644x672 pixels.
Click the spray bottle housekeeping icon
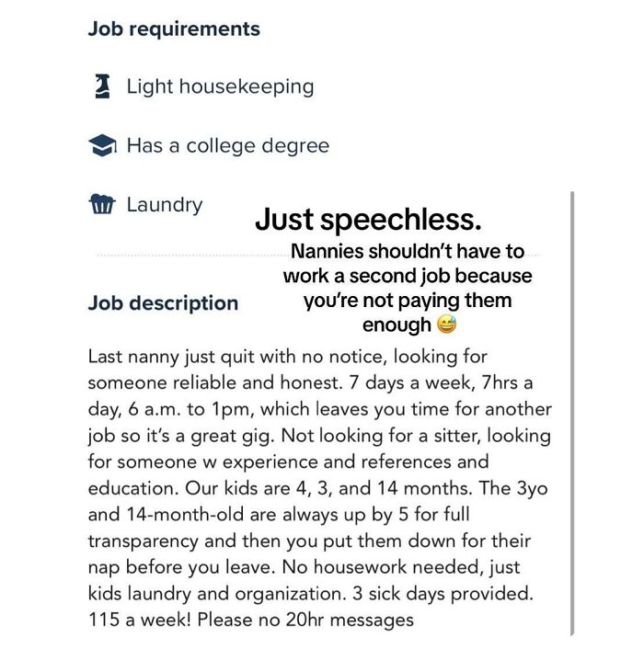coord(103,86)
